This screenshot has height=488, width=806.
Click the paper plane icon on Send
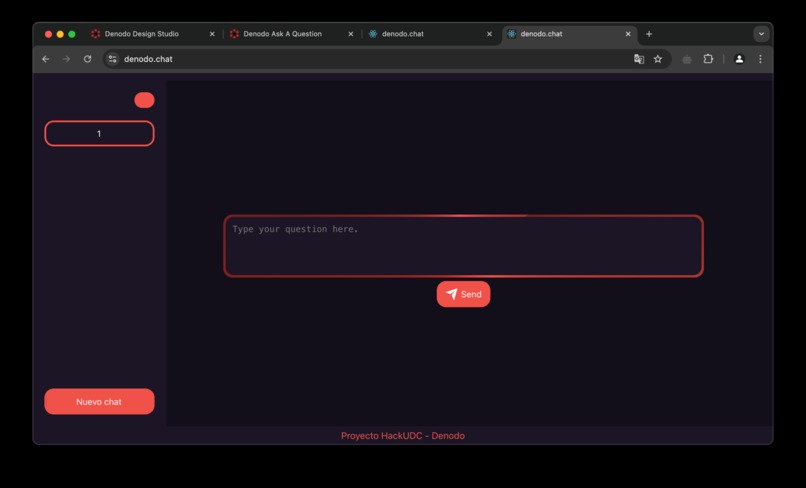451,294
